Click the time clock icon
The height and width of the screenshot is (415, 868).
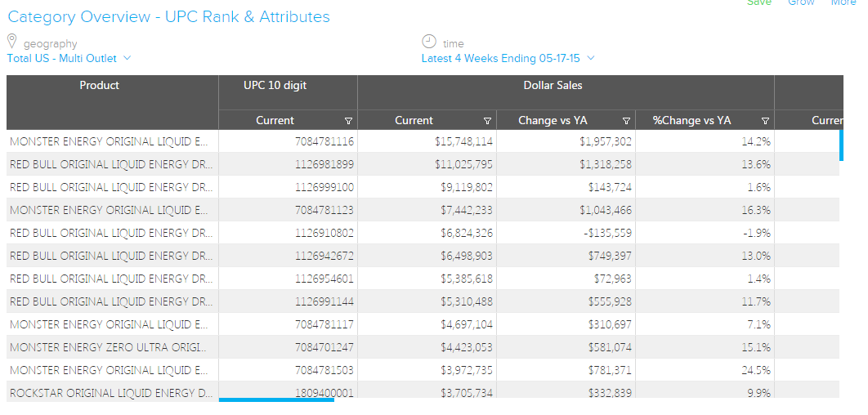click(429, 42)
